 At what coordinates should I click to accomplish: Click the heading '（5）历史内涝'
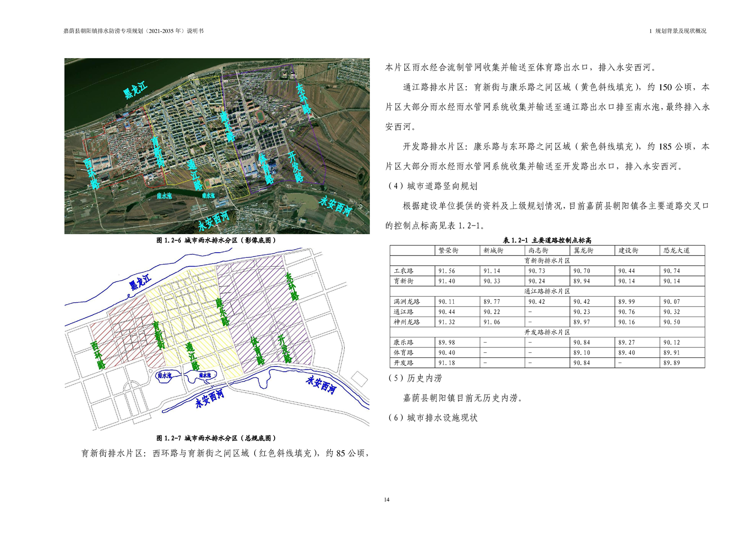pyautogui.click(x=414, y=378)
